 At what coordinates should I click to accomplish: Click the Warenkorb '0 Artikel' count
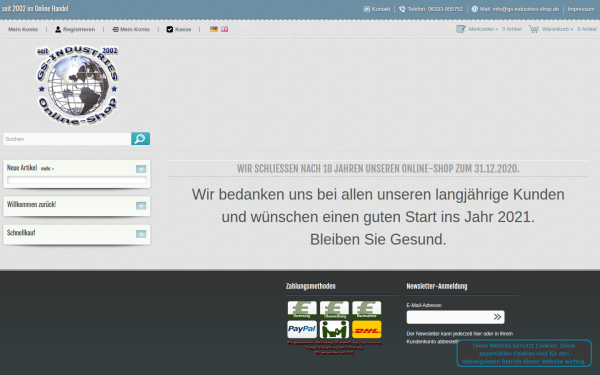pos(587,29)
